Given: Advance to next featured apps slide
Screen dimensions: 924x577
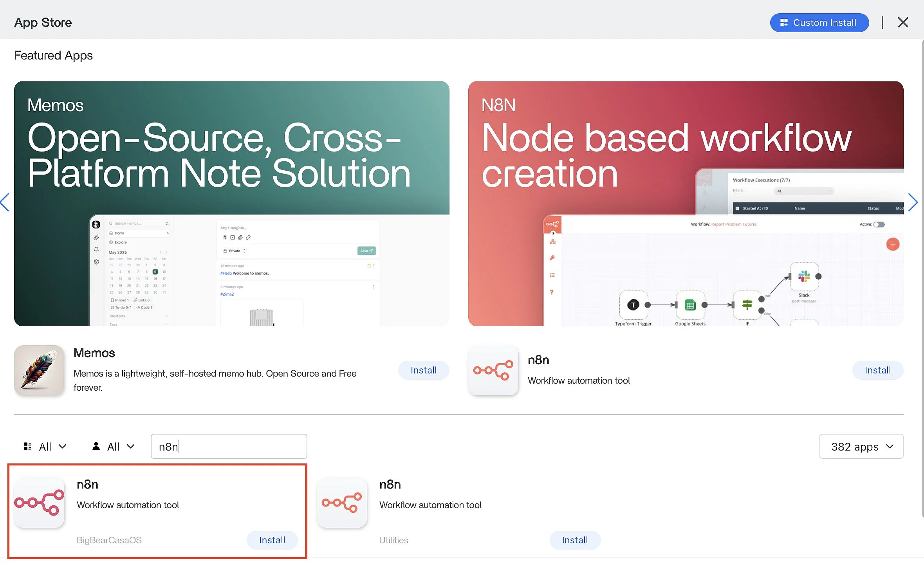Looking at the screenshot, I should point(913,202).
